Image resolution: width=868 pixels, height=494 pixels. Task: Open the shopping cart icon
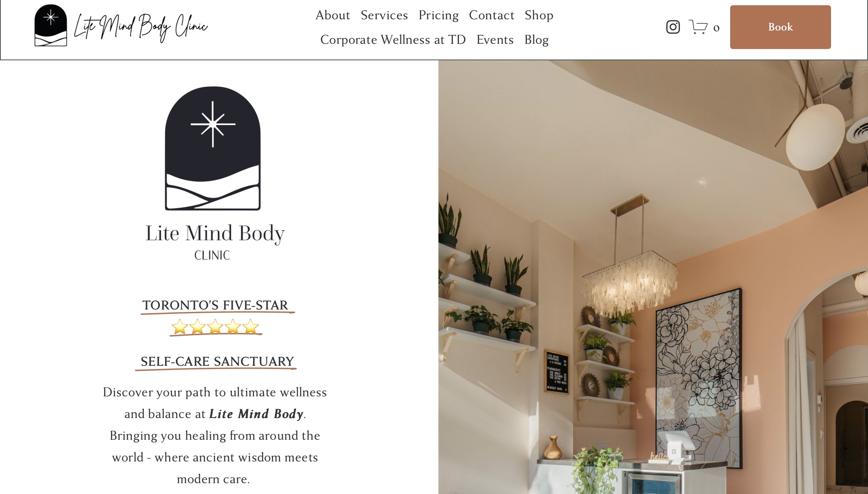point(698,27)
